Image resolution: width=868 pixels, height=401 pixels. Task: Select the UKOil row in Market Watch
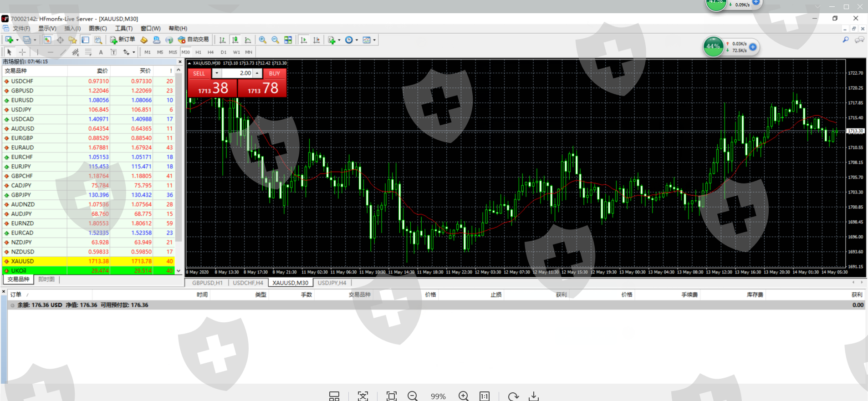[x=88, y=271]
